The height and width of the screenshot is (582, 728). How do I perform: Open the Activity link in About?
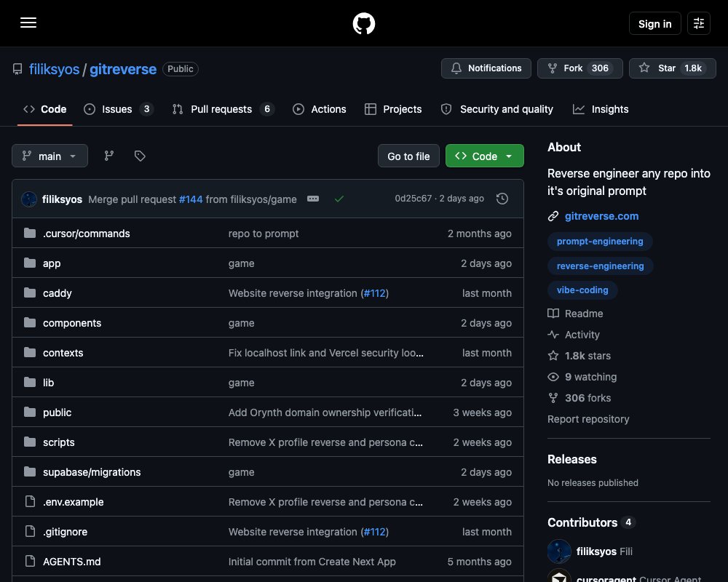(x=574, y=335)
